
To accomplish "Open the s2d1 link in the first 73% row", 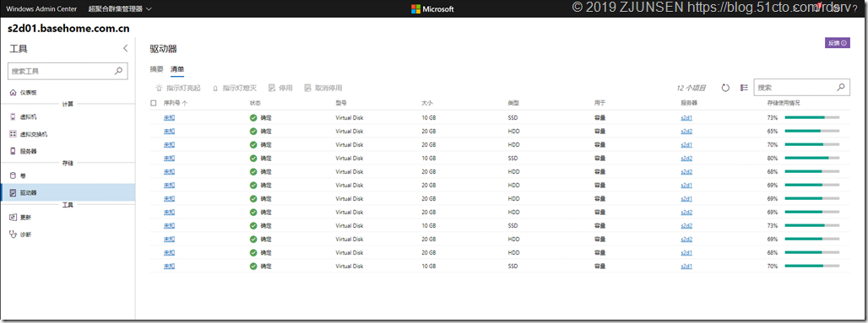I will tap(686, 118).
